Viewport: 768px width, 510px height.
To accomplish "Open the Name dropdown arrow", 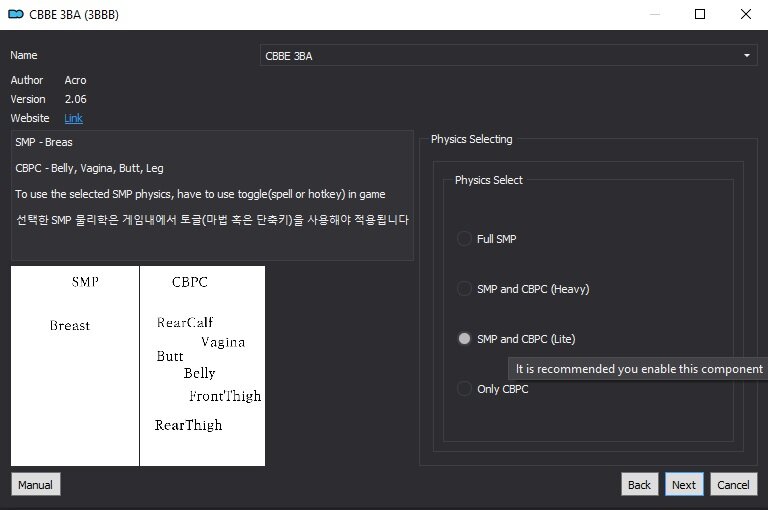I will pyautogui.click(x=746, y=55).
